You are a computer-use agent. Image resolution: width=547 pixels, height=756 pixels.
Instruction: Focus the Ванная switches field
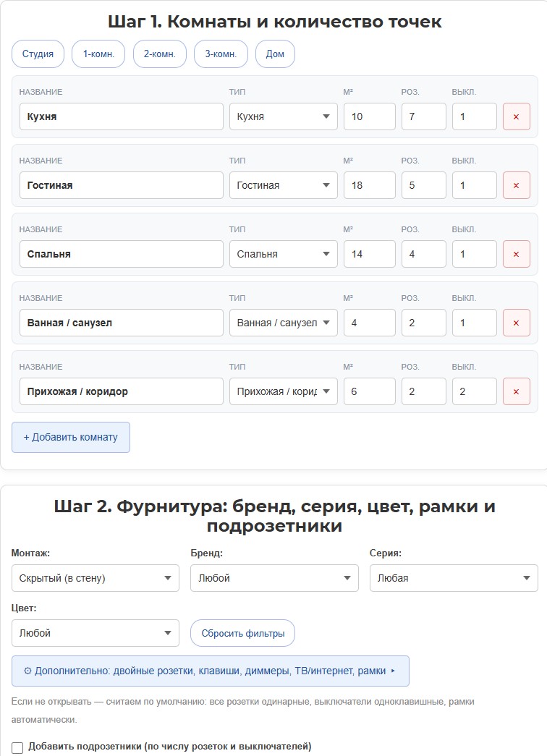click(474, 323)
